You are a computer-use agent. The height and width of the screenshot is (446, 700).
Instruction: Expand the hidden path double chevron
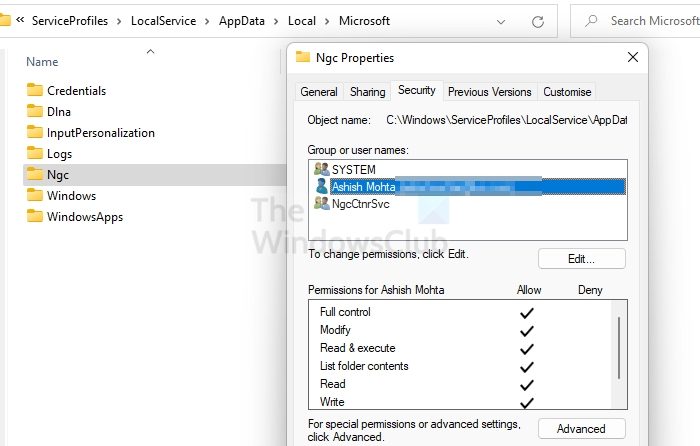click(x=20, y=20)
